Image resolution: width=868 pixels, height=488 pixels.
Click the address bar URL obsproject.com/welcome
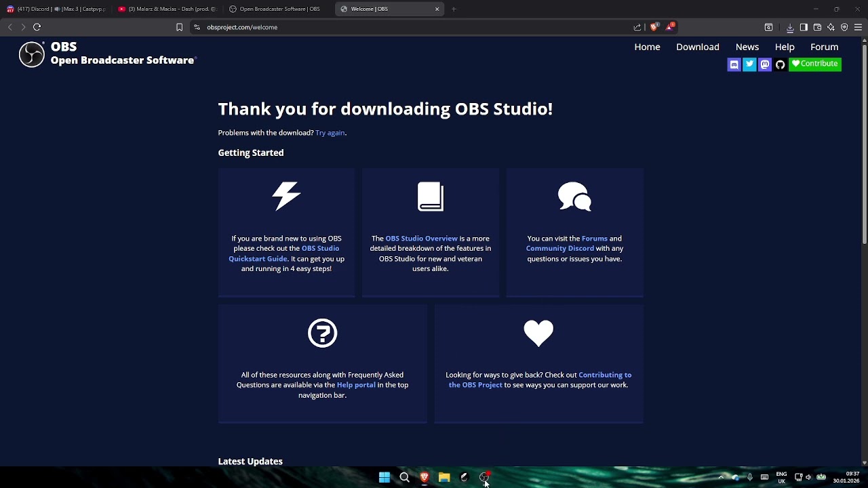(242, 27)
